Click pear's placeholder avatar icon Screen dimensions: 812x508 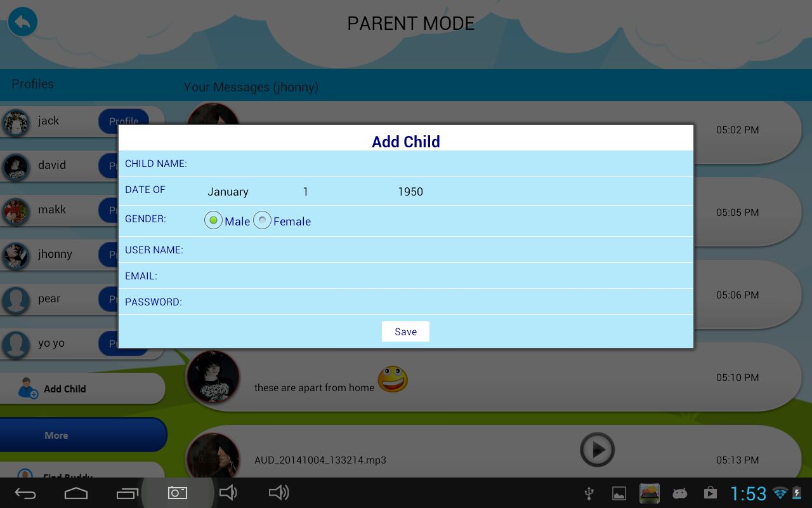coord(16,300)
